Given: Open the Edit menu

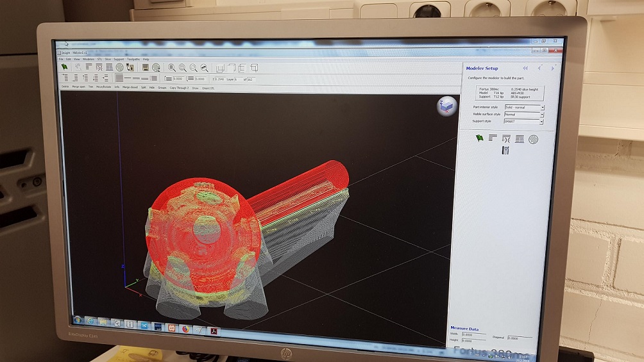Looking at the screenshot, I should pyautogui.click(x=69, y=59).
